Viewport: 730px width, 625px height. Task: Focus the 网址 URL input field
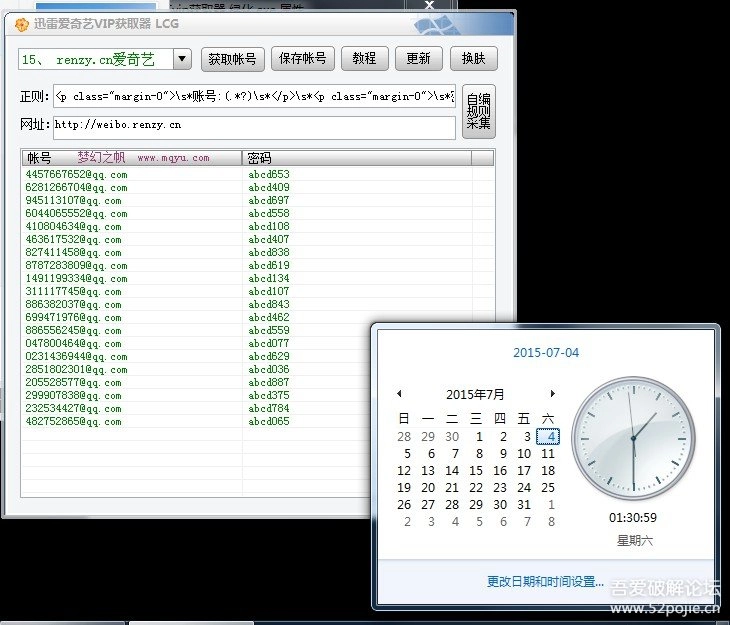[x=254, y=128]
